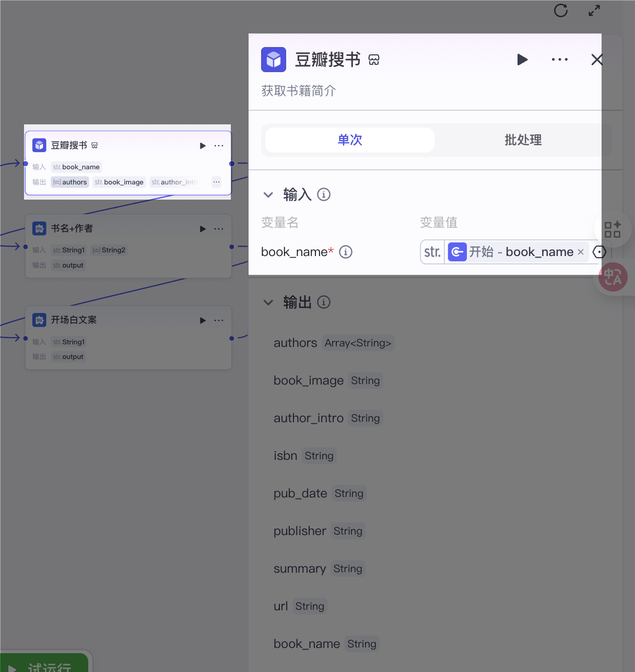Click the translate floating icon
Viewport: 635px width, 672px height.
tap(613, 277)
